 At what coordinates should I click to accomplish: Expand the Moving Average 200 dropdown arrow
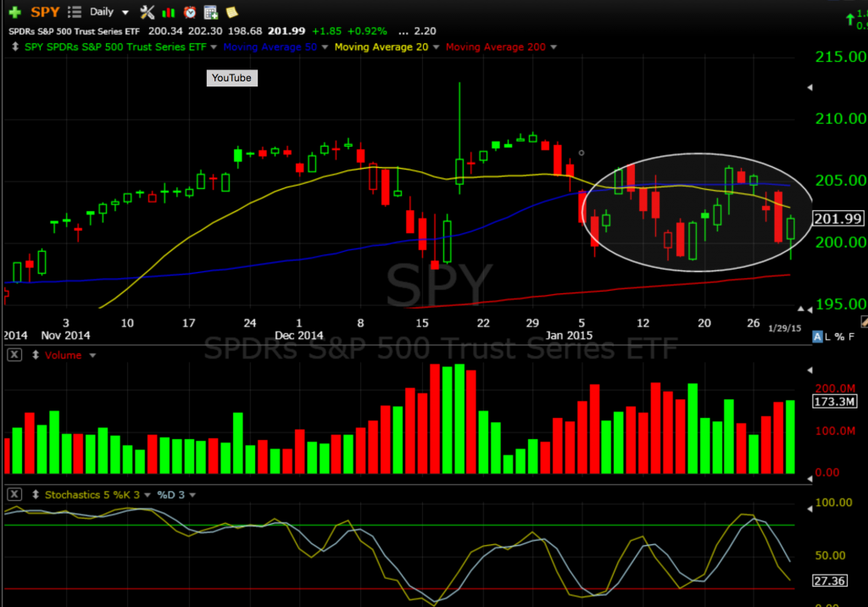pyautogui.click(x=554, y=47)
